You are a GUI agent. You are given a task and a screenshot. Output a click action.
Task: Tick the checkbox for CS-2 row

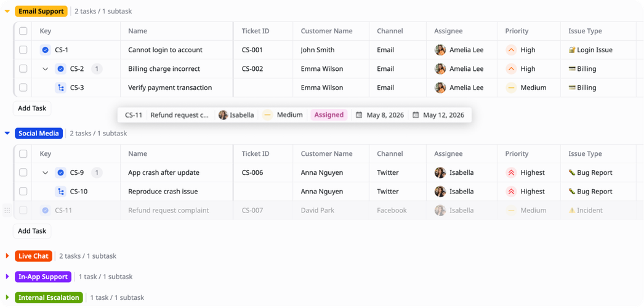[x=23, y=69]
